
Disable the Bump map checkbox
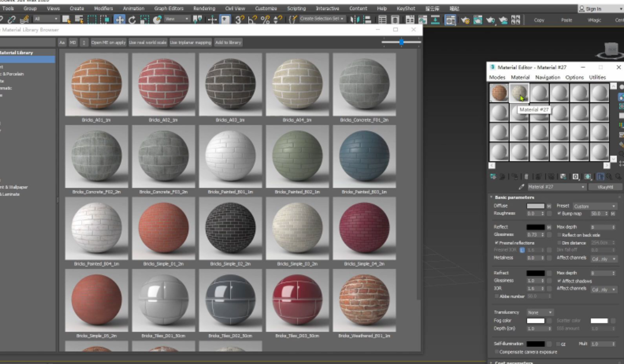[x=559, y=213]
